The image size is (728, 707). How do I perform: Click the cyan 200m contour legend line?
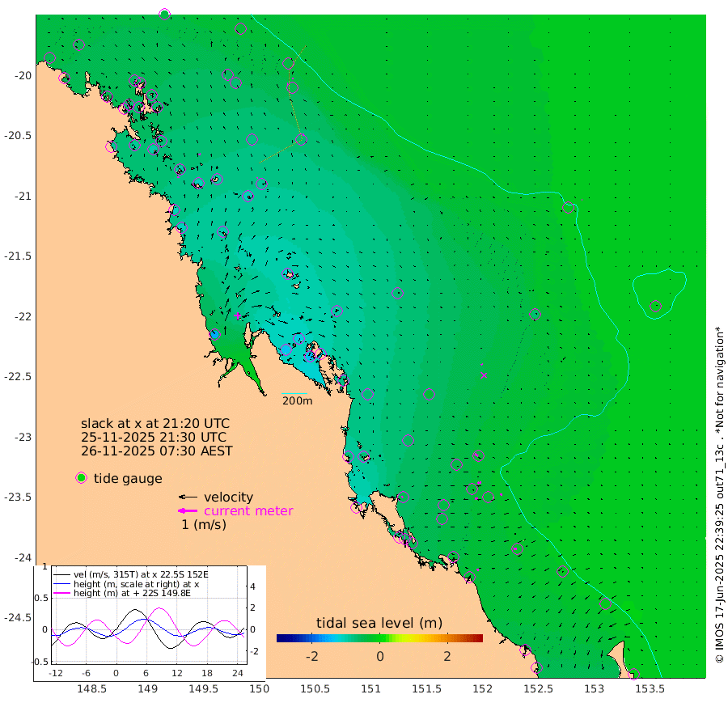tap(294, 394)
